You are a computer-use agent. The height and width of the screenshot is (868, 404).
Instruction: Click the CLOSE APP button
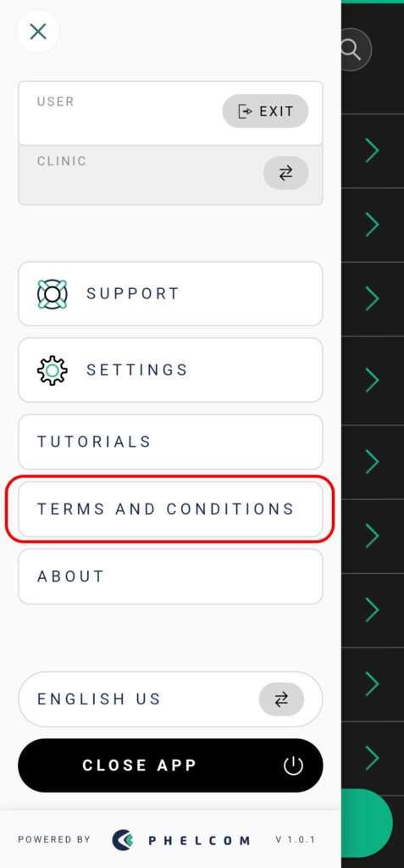pyautogui.click(x=170, y=765)
